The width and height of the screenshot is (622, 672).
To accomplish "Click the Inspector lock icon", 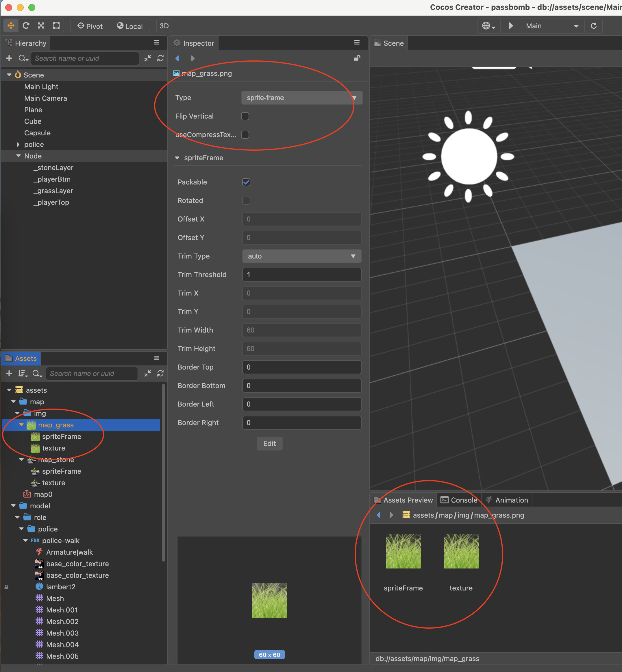I will 357,58.
